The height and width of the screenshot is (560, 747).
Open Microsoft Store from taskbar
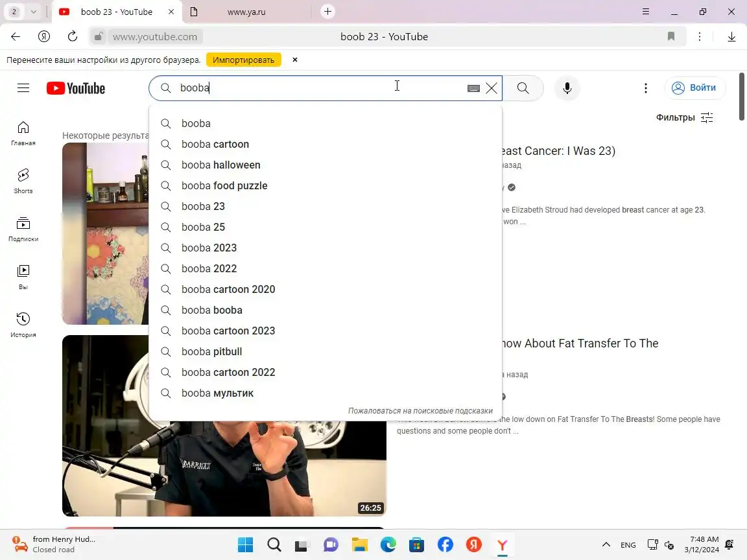tap(416, 544)
